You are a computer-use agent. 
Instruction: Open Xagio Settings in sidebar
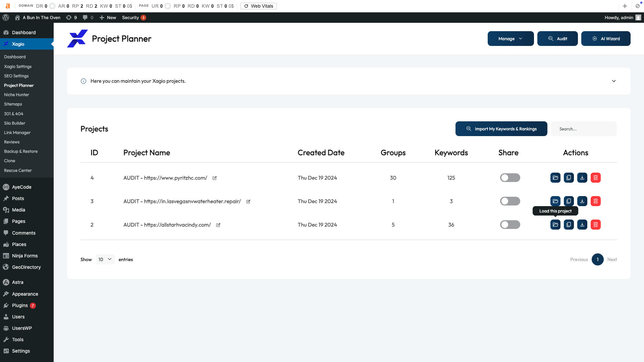coord(18,66)
